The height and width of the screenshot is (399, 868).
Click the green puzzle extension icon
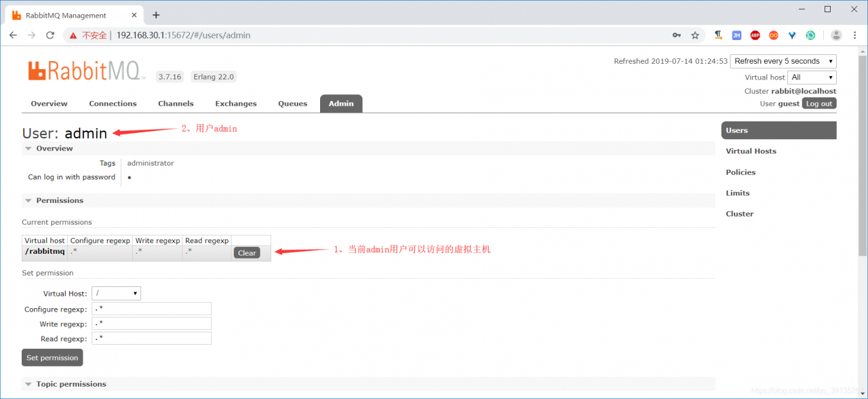810,35
